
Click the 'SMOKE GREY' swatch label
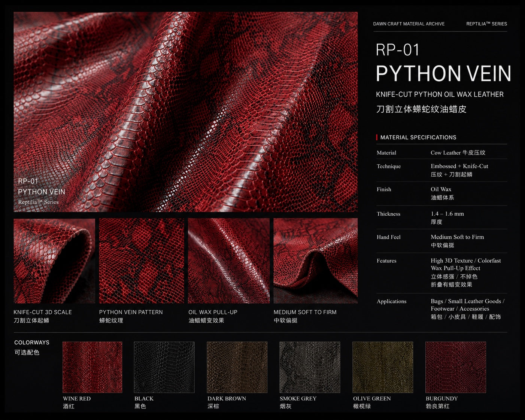pos(298,399)
